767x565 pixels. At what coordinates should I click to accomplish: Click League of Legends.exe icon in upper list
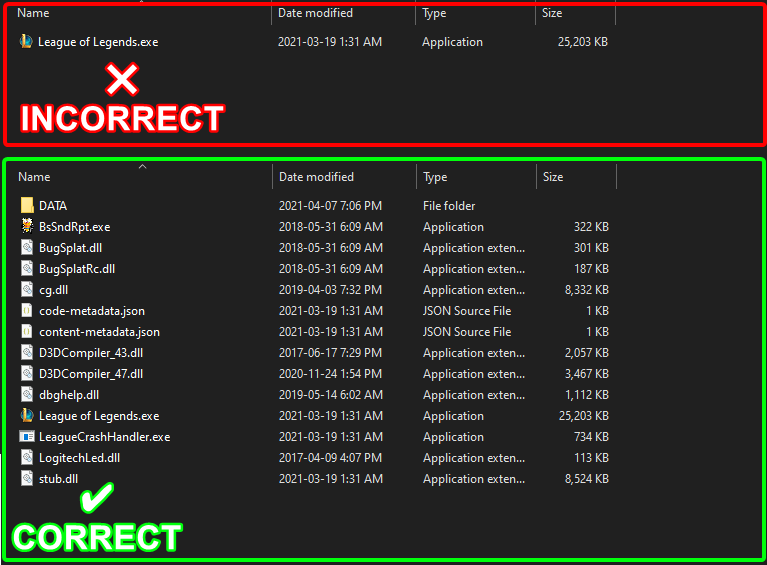tap(26, 42)
